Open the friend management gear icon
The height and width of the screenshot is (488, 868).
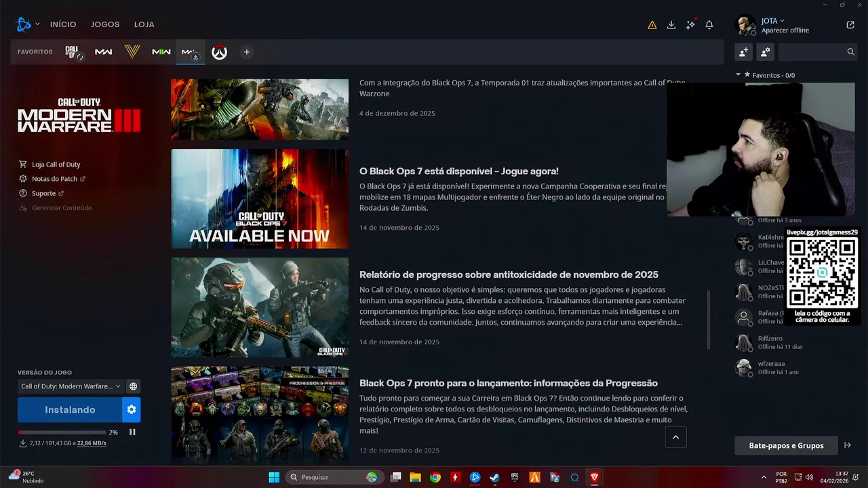tap(765, 52)
